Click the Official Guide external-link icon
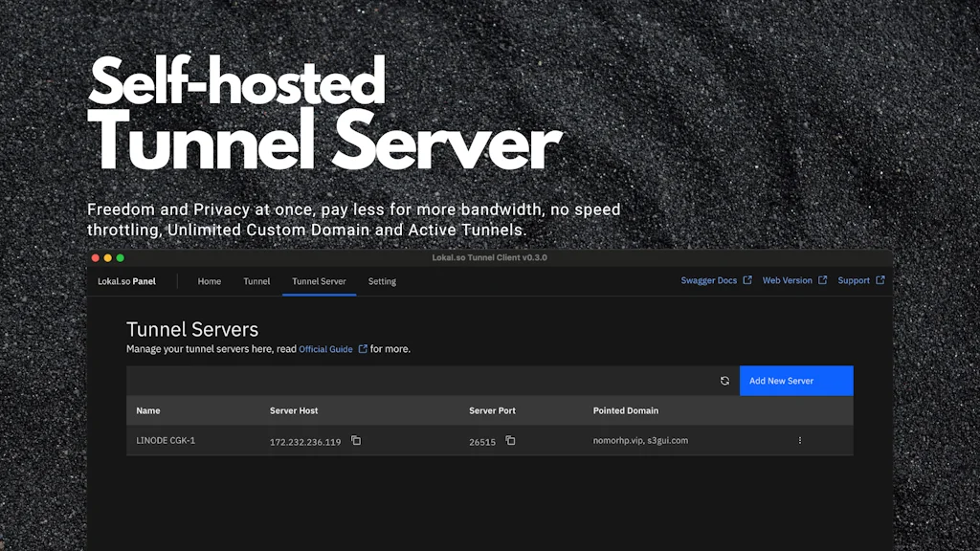 coord(363,349)
